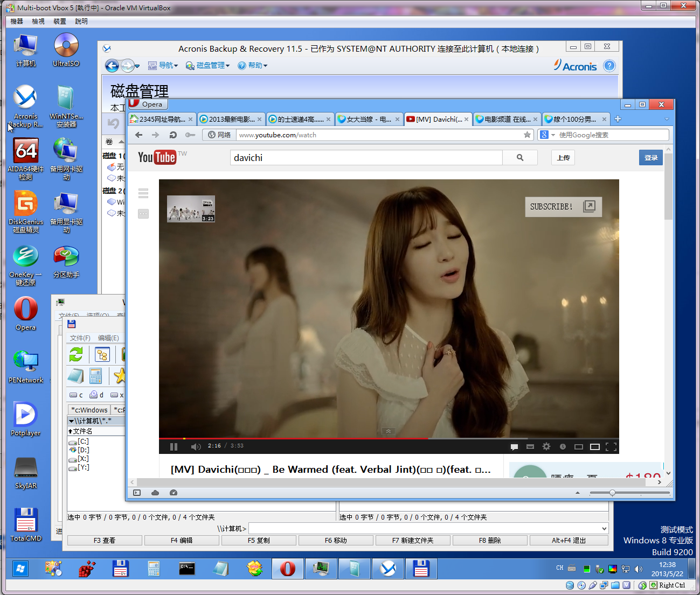Click command prompt icon on taskbar

click(187, 569)
